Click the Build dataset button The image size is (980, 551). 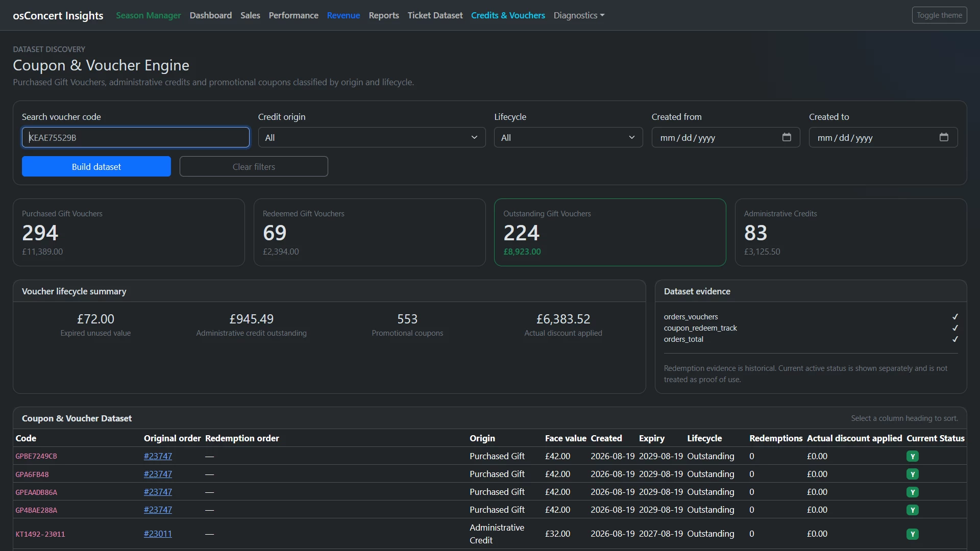[x=96, y=166]
